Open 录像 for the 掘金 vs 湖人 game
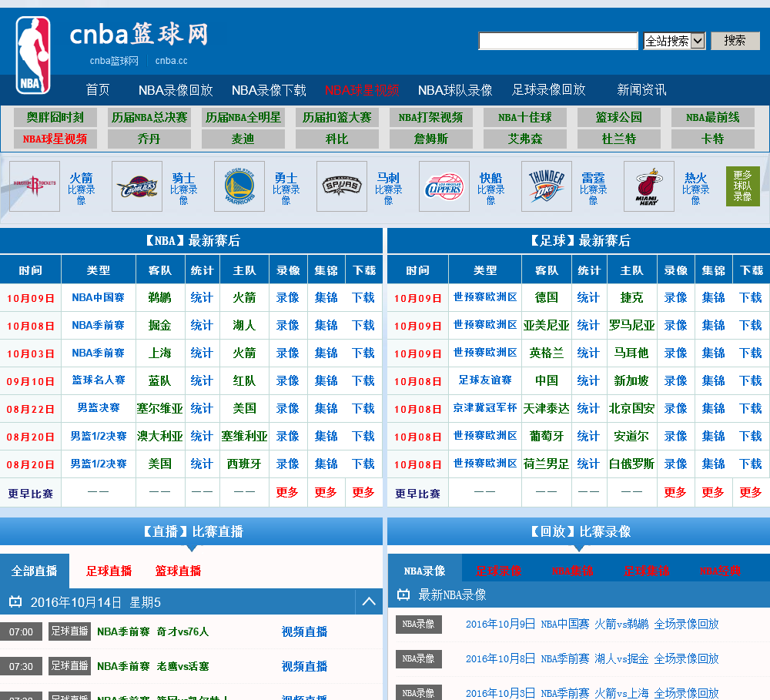 pos(288,325)
